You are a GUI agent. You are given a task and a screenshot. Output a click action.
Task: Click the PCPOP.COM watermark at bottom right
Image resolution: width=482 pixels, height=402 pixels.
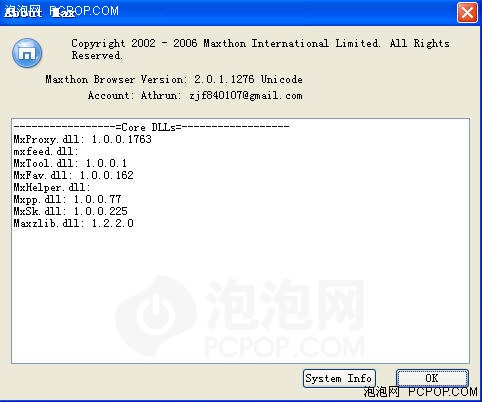coord(421,393)
